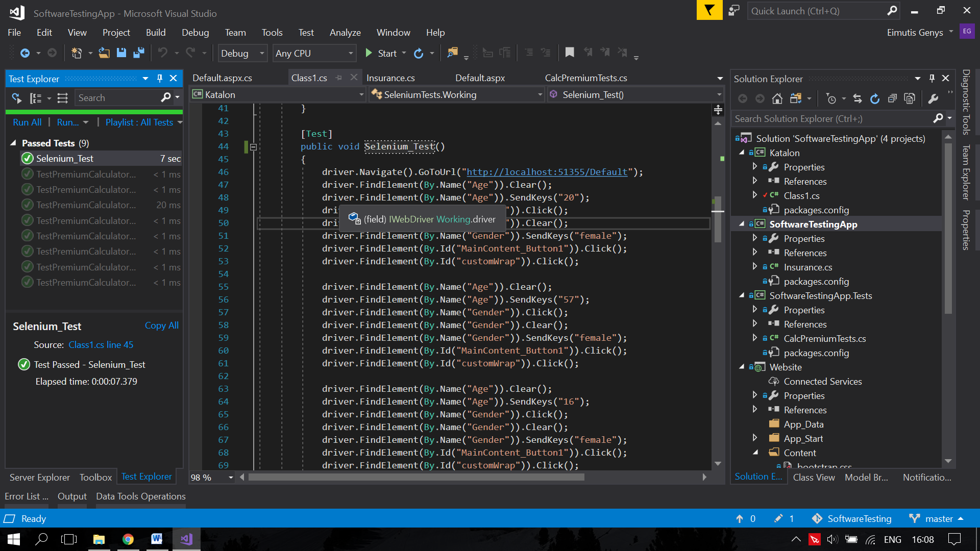This screenshot has height=551, width=980.
Task: Open the Build menu
Action: pos(156,33)
